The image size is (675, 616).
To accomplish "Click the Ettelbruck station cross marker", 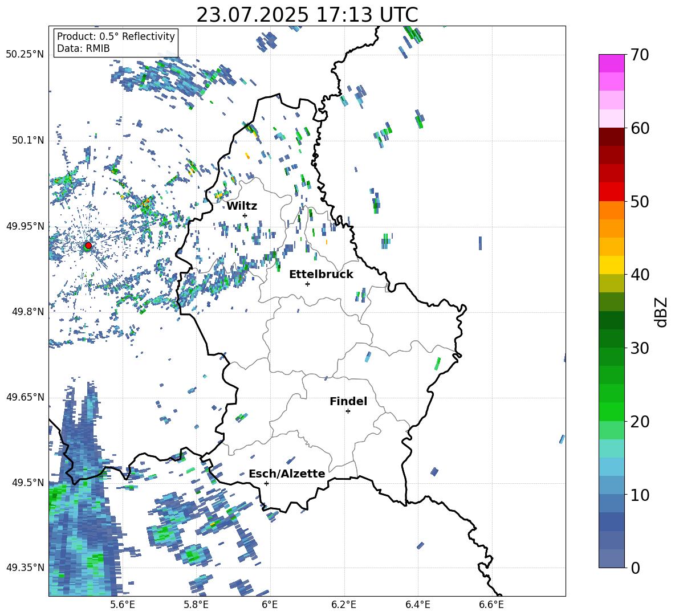I will click(307, 284).
